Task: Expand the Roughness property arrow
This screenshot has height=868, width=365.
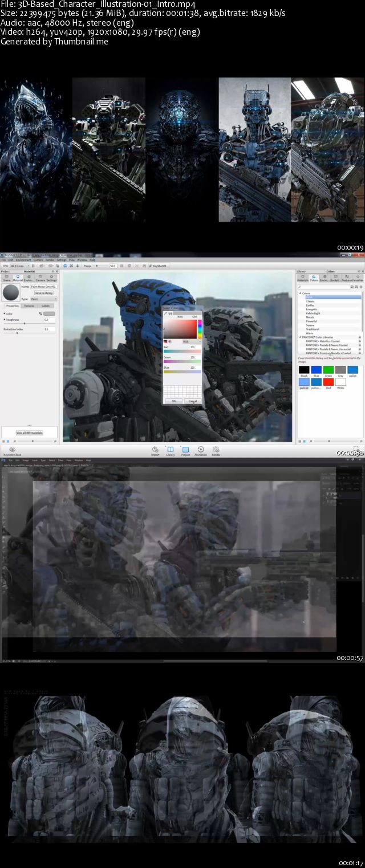Action: click(x=5, y=320)
